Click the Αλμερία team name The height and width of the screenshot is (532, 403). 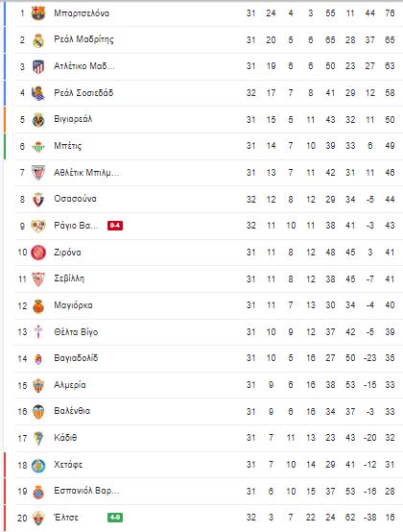[70, 385]
